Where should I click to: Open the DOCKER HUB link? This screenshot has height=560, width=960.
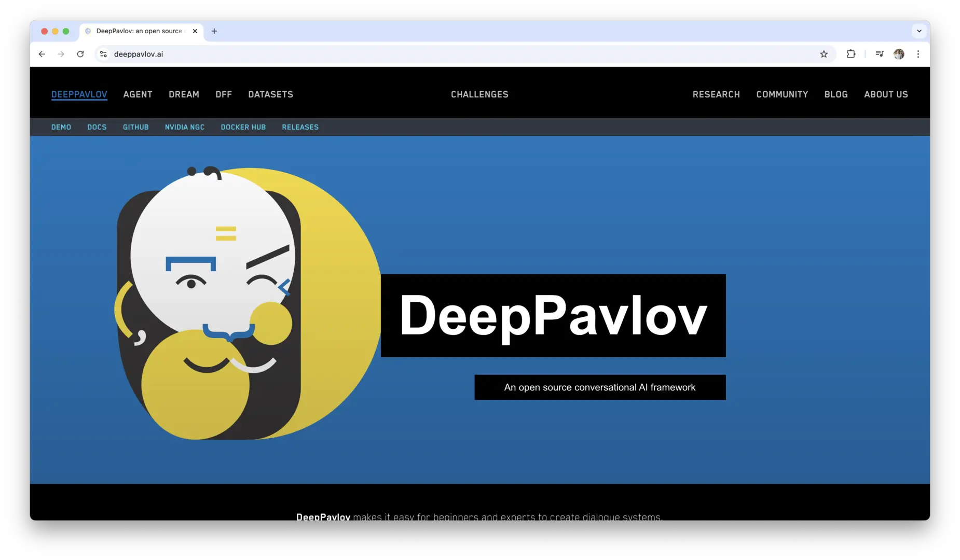pos(243,127)
